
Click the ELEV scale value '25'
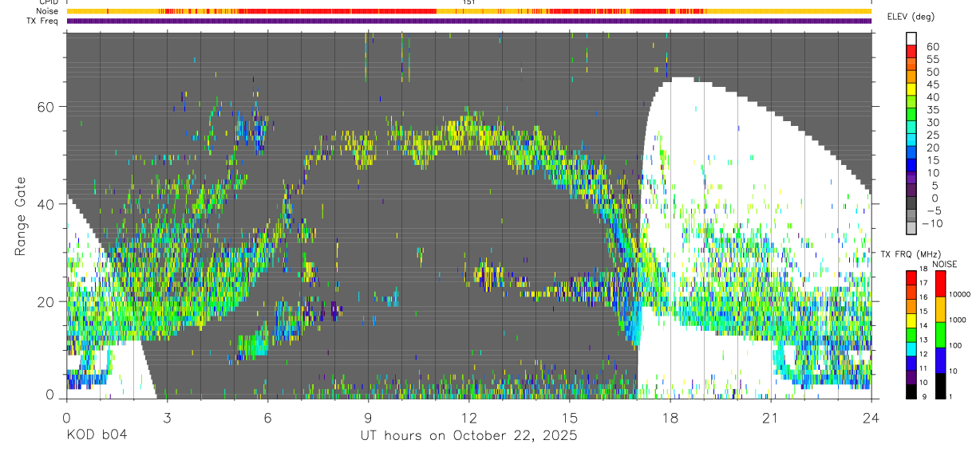(932, 136)
